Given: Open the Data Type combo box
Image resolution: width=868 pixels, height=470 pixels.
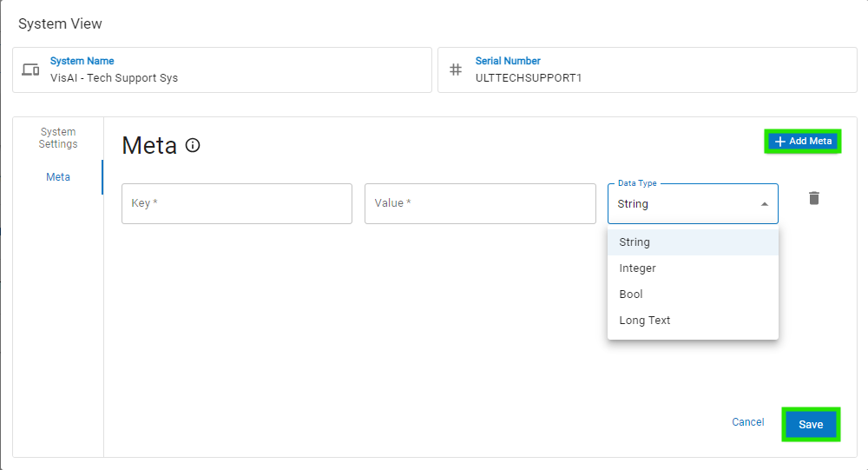Looking at the screenshot, I should [681, 204].
